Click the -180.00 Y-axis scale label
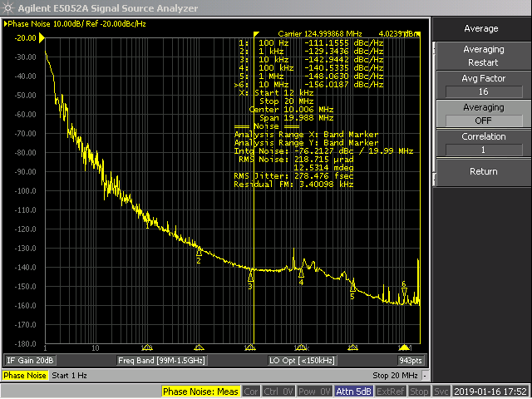Image resolution: width=532 pixels, height=399 pixels. tap(25, 344)
